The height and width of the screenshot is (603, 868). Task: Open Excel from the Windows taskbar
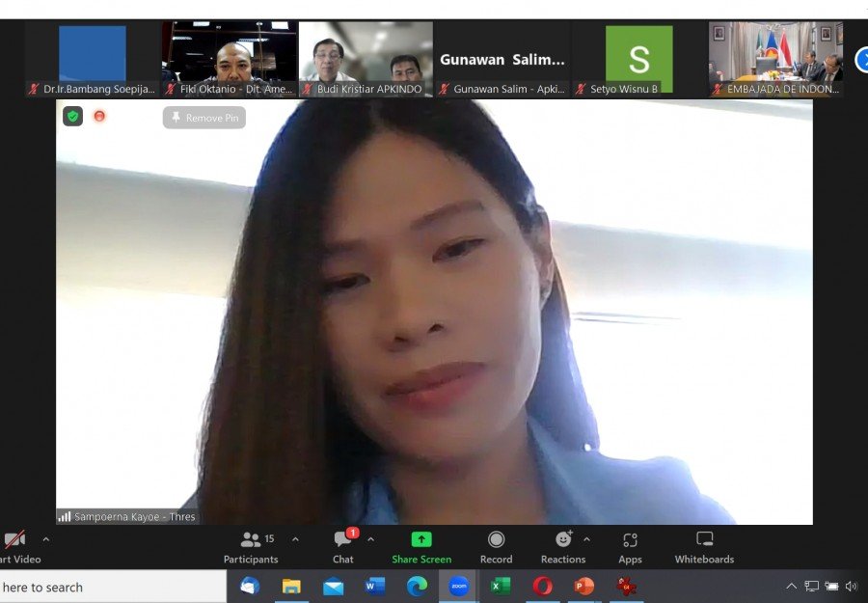[x=501, y=586]
